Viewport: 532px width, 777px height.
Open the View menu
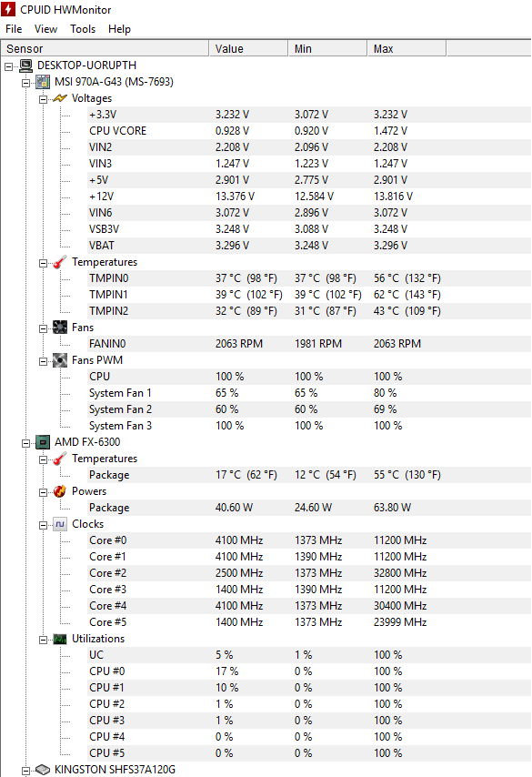pos(45,29)
